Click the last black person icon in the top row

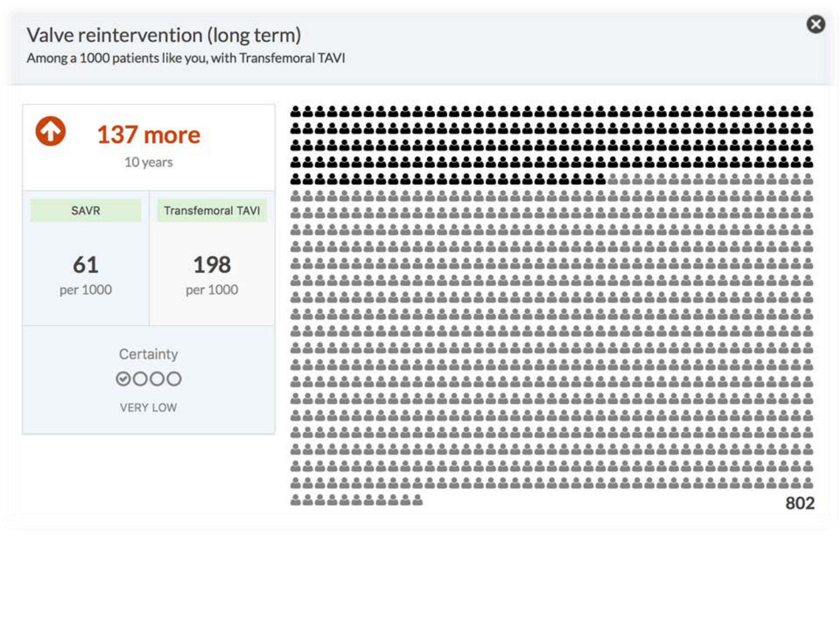808,111
